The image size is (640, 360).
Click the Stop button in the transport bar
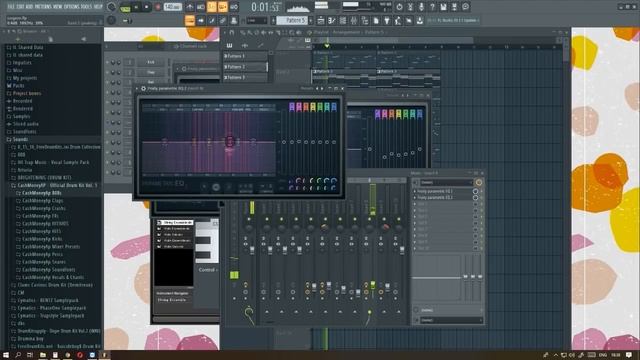147,7
